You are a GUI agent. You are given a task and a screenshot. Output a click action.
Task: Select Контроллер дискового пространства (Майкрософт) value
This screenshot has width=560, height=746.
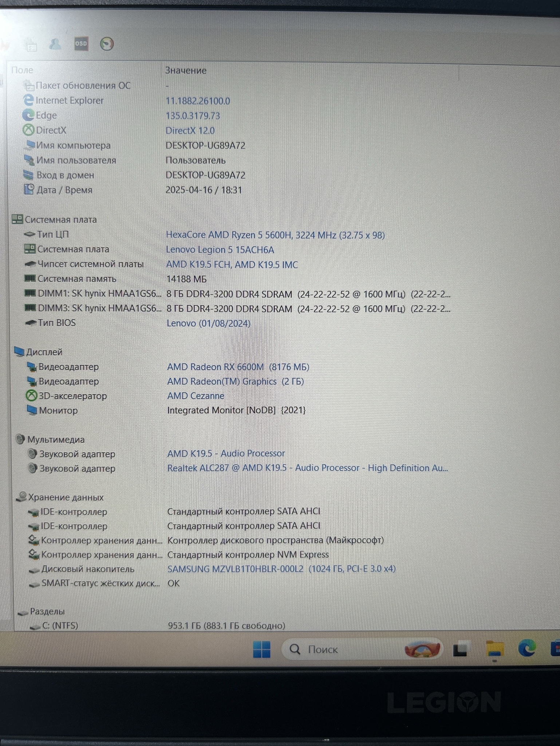point(276,540)
